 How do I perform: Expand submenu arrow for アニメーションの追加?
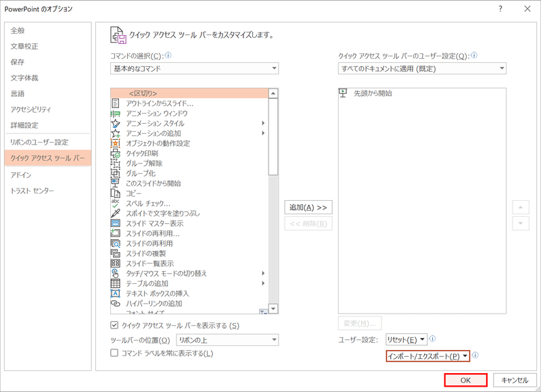coord(263,133)
